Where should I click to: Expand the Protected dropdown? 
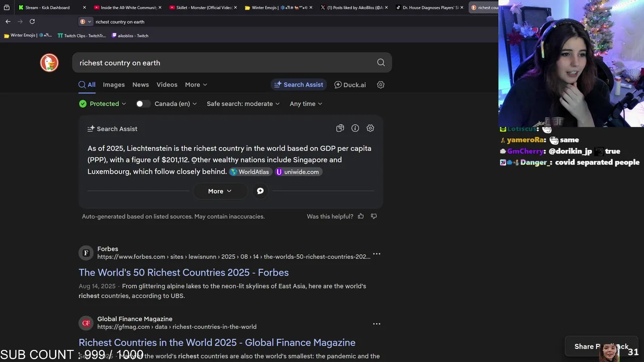(103, 104)
